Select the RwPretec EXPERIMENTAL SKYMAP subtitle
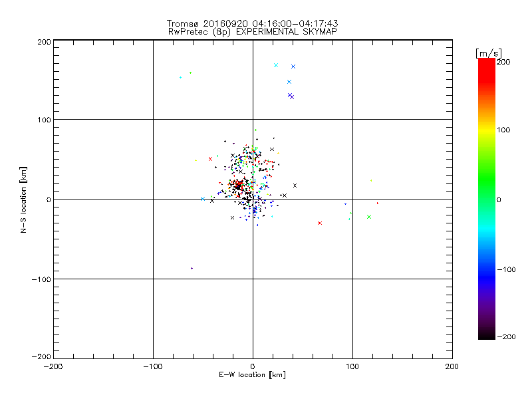The width and height of the screenshot is (532, 399). [253, 31]
